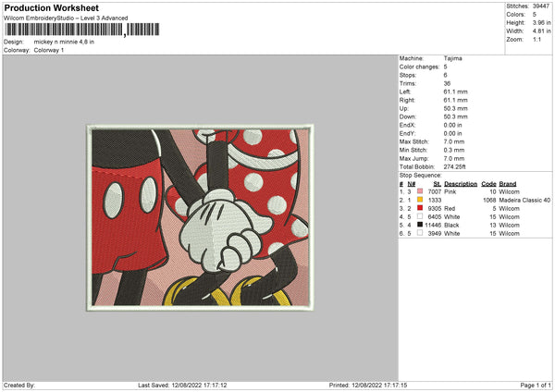Select the Color changes label

coord(419,67)
